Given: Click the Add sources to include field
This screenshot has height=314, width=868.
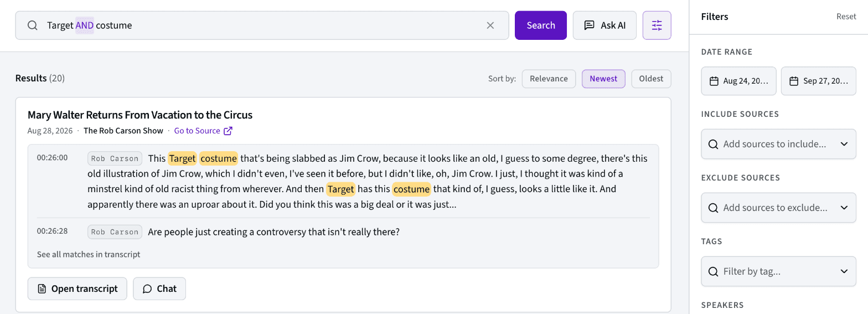Looking at the screenshot, I should point(778,144).
